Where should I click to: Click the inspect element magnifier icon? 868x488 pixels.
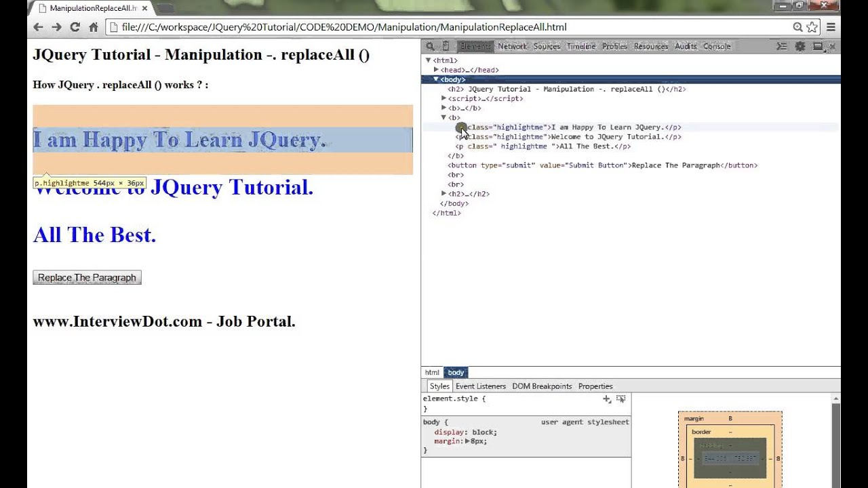point(430,46)
